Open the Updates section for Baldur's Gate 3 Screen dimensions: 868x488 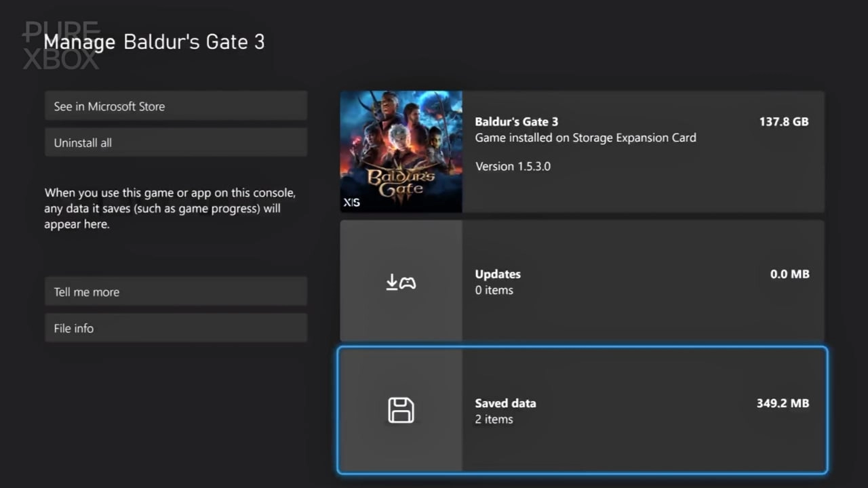point(582,280)
